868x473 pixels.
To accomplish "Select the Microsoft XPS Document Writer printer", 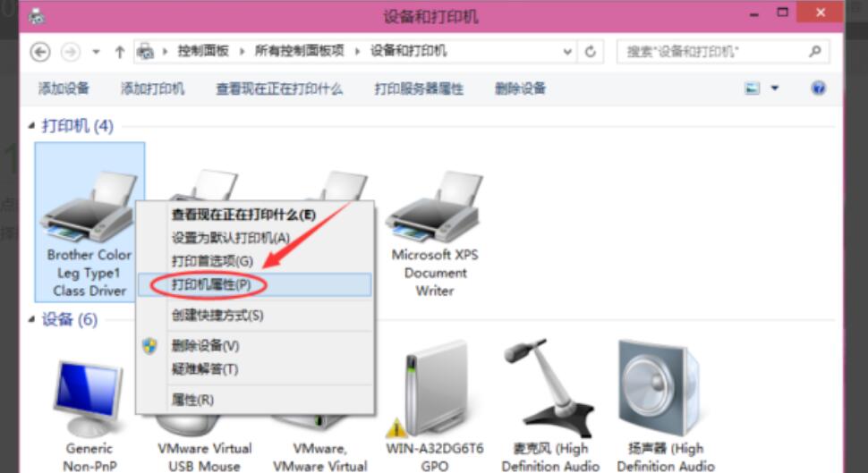I will point(435,232).
